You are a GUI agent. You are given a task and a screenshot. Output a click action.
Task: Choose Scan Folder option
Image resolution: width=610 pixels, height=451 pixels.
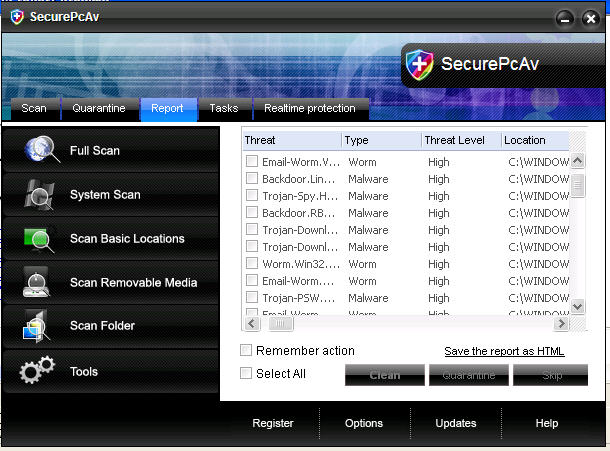click(111, 326)
